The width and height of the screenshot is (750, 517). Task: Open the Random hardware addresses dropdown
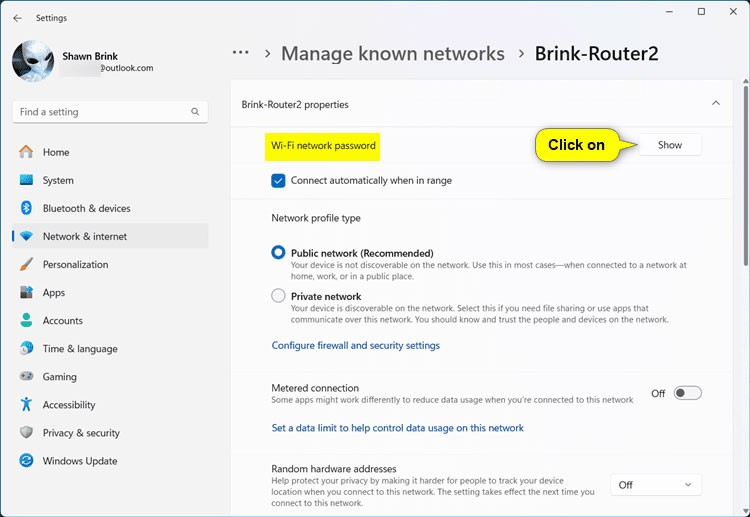point(656,485)
